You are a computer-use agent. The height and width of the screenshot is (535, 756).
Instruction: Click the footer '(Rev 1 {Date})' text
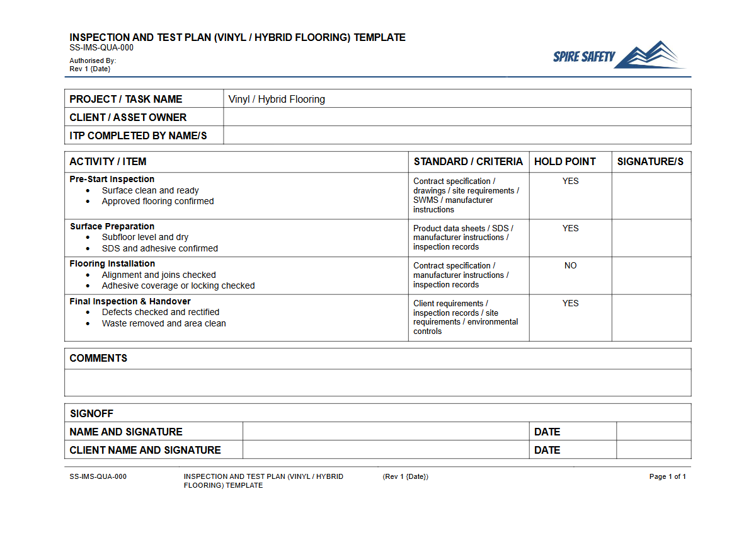pos(405,476)
